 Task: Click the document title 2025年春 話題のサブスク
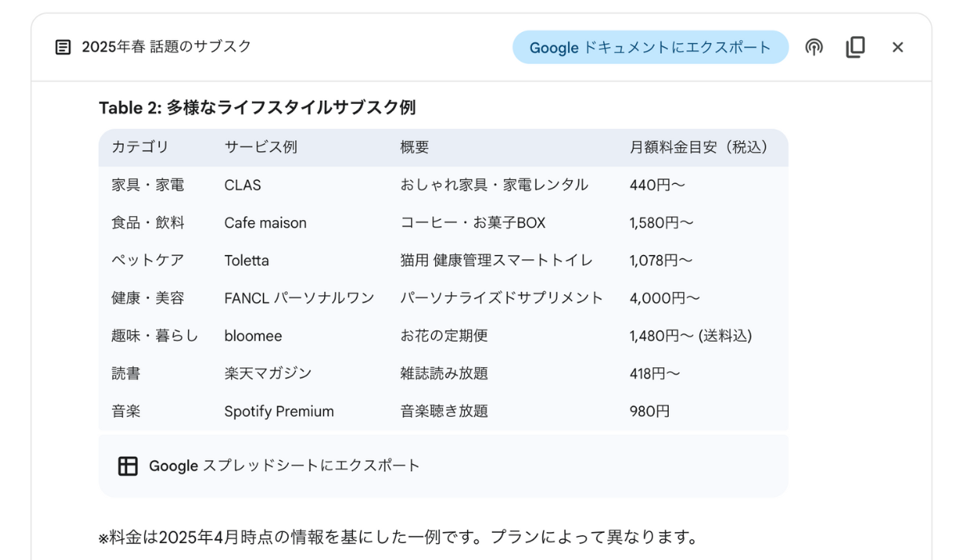point(166,47)
